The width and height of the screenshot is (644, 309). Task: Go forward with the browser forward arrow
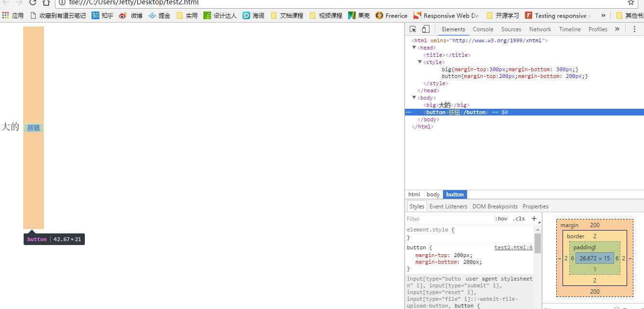pos(19,2)
